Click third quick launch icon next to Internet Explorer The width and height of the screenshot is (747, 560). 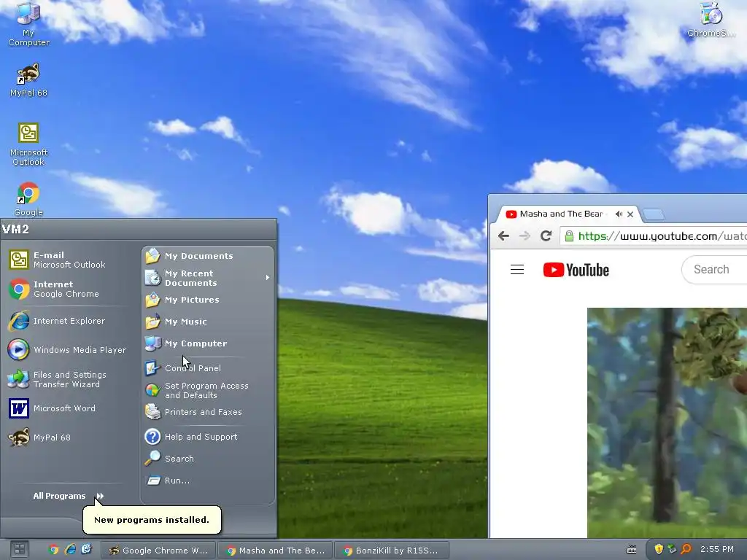(x=86, y=550)
